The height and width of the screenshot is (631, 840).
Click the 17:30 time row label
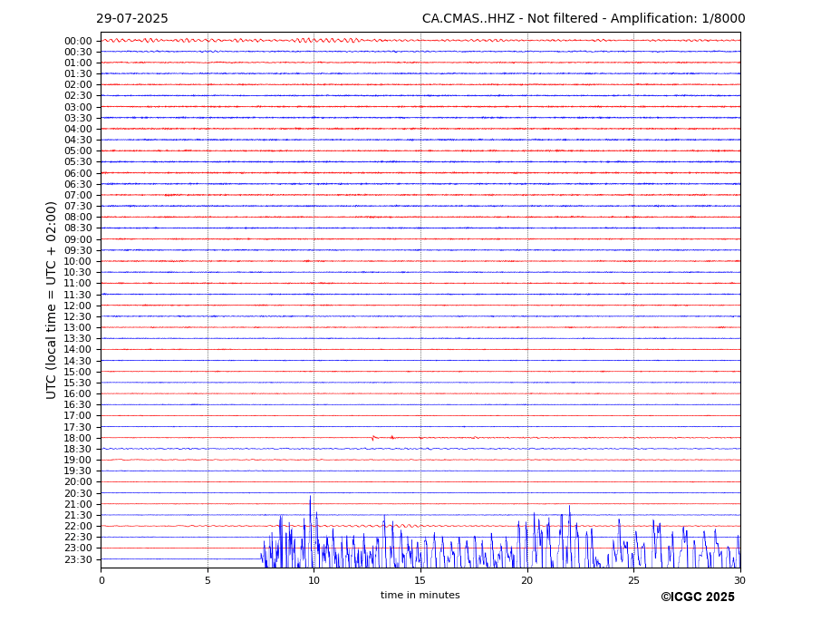pyautogui.click(x=78, y=427)
